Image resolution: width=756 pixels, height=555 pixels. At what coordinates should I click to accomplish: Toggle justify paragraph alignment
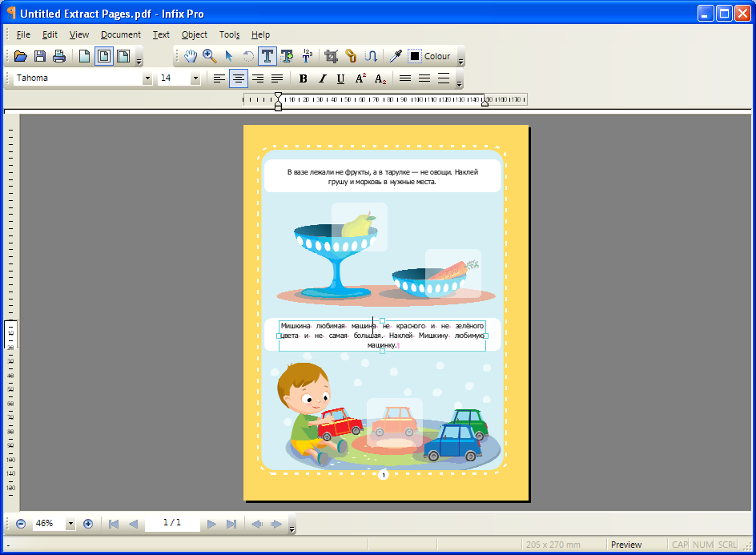(277, 78)
